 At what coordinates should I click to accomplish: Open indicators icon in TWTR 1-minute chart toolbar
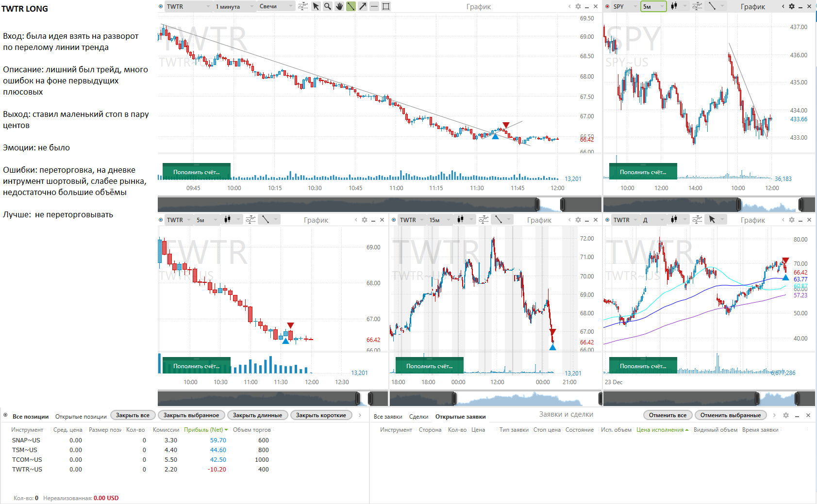tap(303, 6)
